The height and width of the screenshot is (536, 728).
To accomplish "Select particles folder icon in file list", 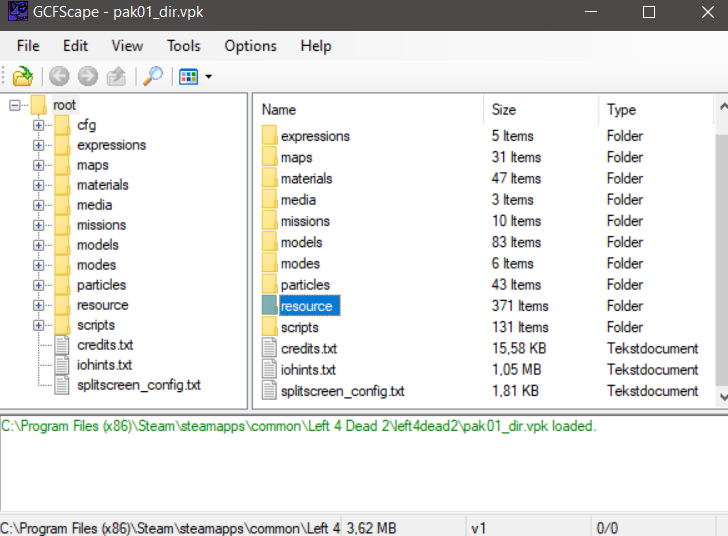I will point(269,285).
